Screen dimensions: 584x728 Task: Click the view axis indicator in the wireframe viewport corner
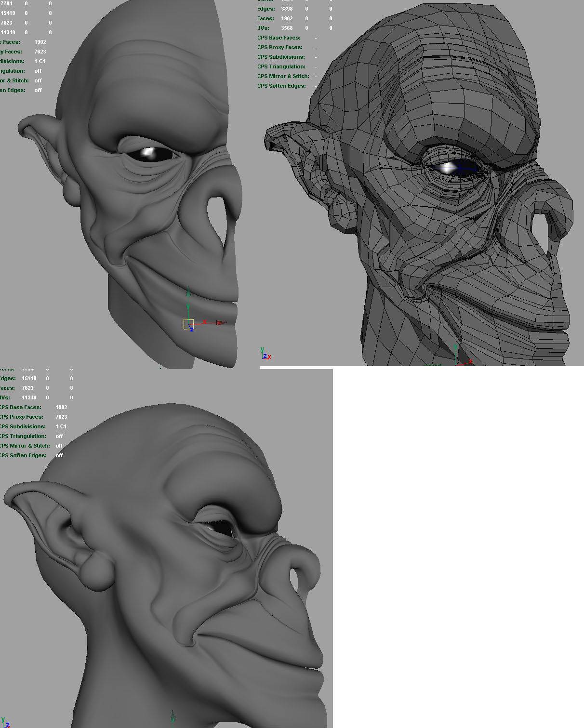tap(265, 354)
